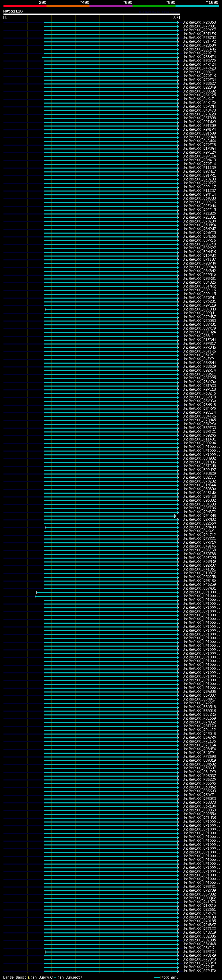Select label UniRef100_Q6E4A6
The image size is (222, 980).
point(199,49)
